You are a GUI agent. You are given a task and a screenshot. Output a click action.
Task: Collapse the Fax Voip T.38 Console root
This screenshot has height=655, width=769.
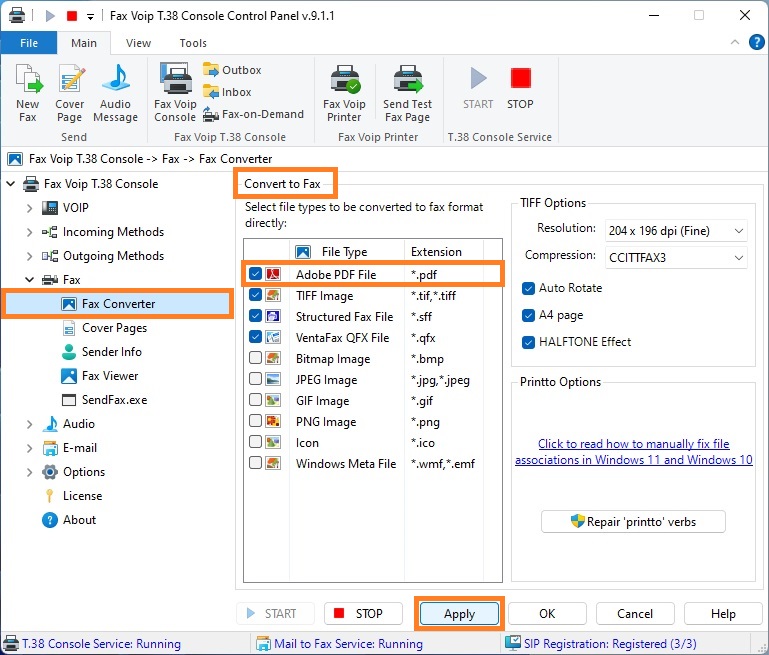click(10, 184)
